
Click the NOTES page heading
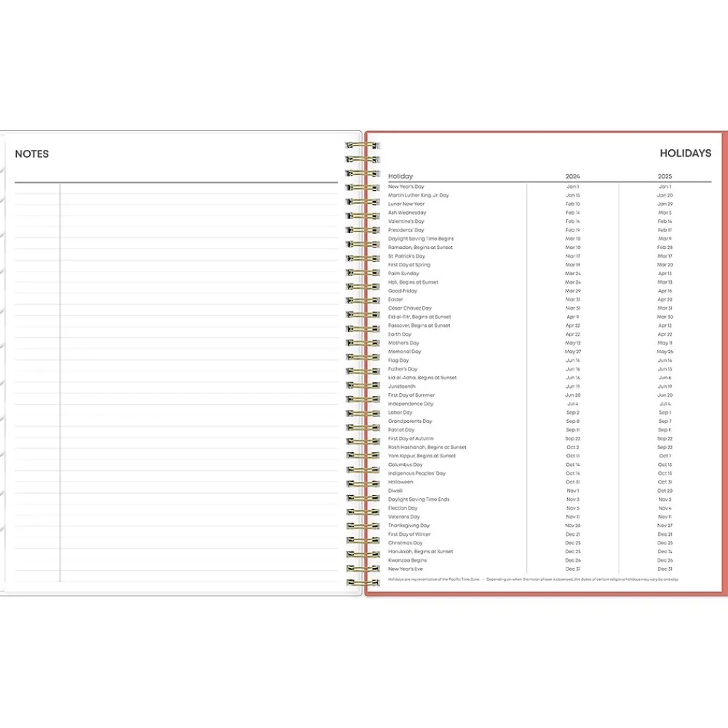pyautogui.click(x=32, y=154)
